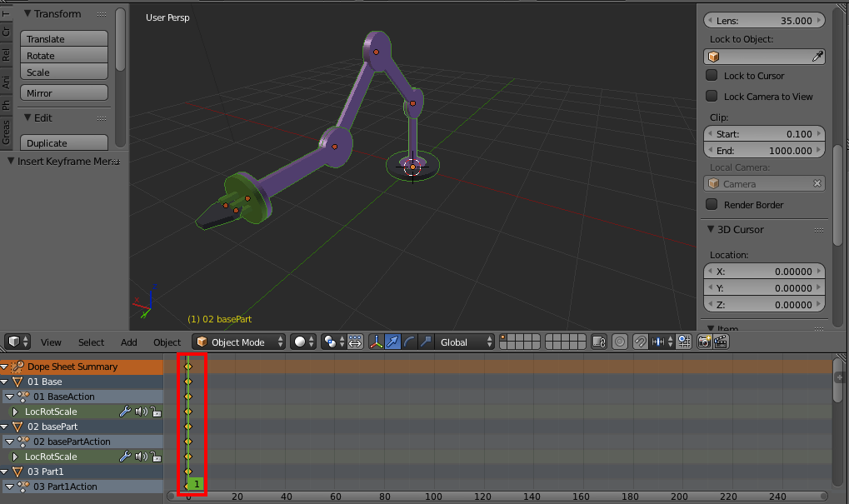Open the Select menu in 3D header
This screenshot has height=504, width=849.
click(x=91, y=342)
